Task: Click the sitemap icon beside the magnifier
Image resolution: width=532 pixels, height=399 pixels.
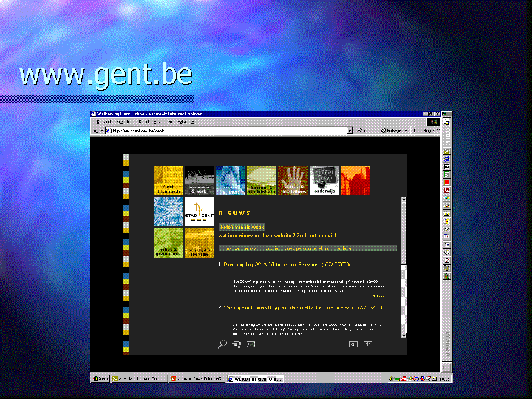Action: coord(236,344)
